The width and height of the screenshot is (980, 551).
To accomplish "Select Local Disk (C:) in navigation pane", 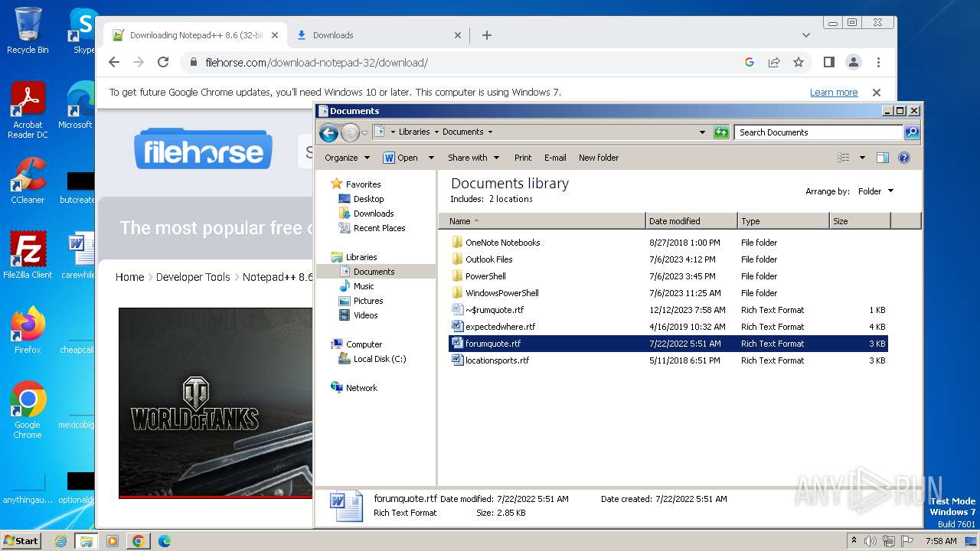I will (x=380, y=359).
